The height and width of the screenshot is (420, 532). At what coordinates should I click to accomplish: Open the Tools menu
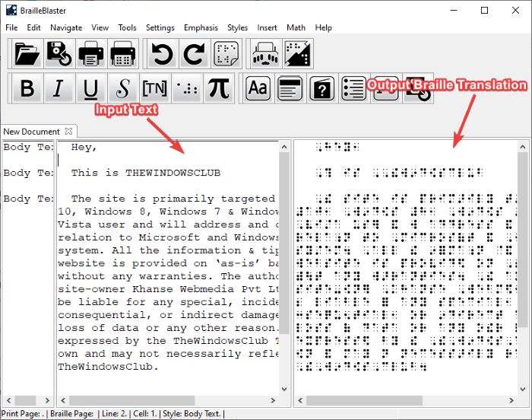(127, 27)
